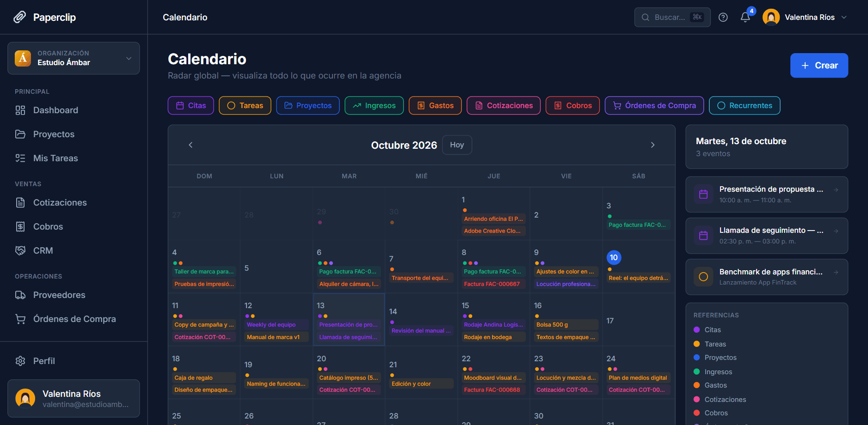This screenshot has height=425, width=868.
Task: Click the CRM handshake icon
Action: [20, 250]
